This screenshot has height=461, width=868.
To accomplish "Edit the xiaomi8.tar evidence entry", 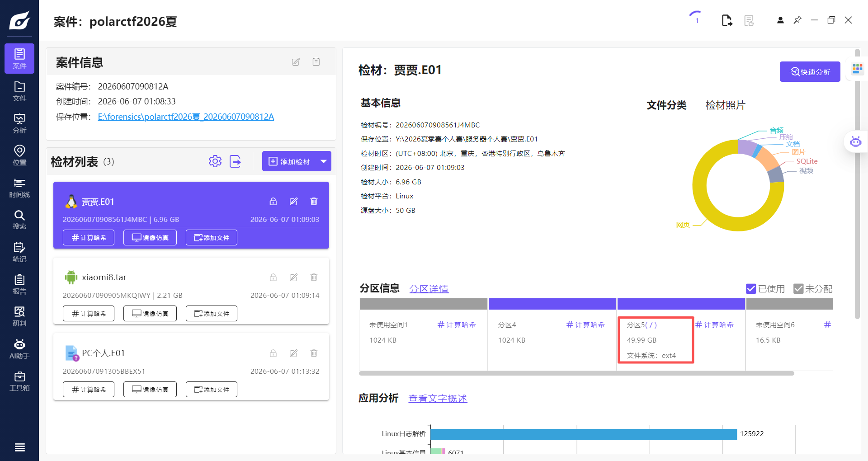I will pyautogui.click(x=293, y=278).
